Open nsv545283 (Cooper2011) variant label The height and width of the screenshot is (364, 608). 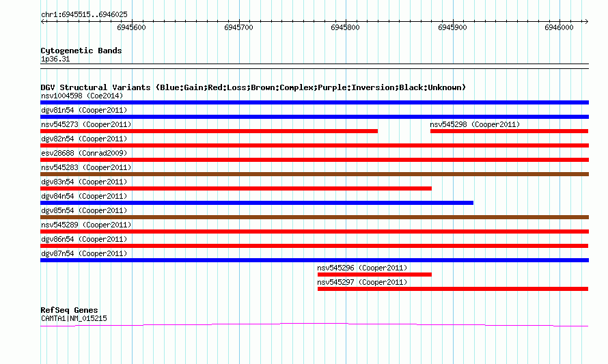tap(86, 167)
